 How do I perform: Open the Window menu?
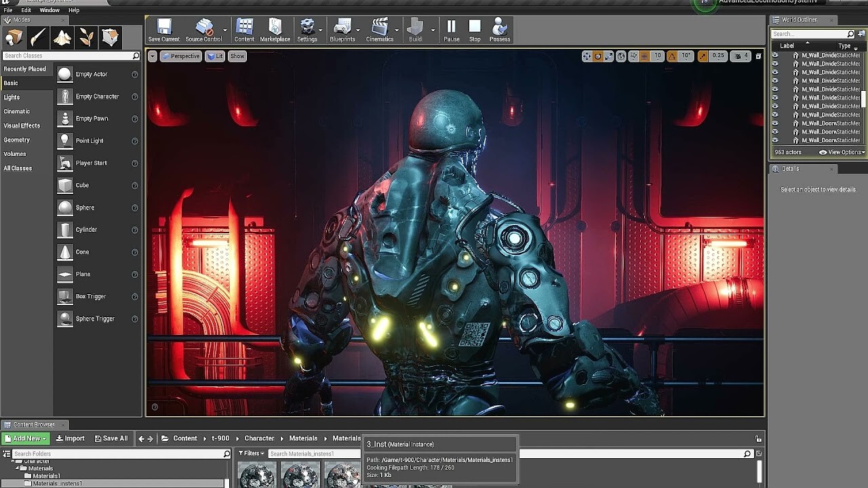pyautogui.click(x=49, y=10)
